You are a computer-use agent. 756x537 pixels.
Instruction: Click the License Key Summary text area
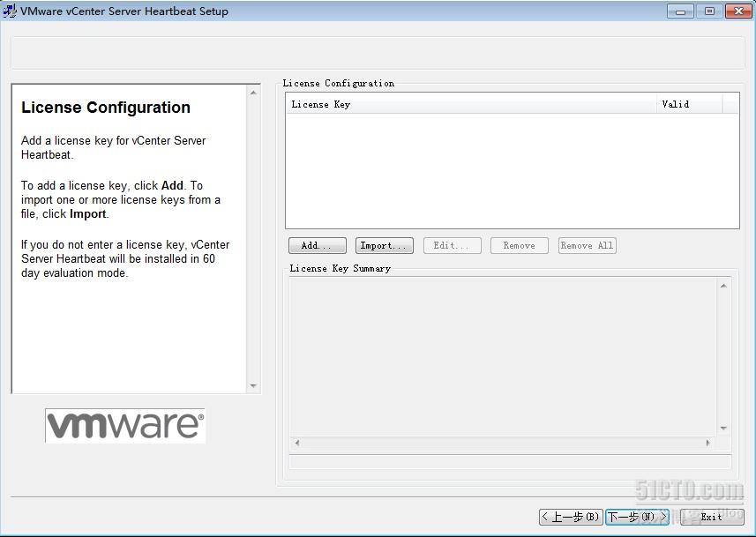(x=503, y=356)
